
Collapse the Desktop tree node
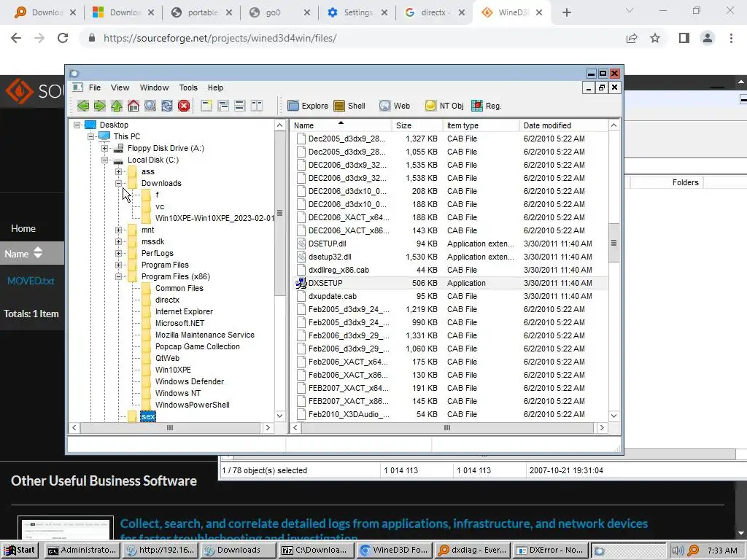(77, 125)
